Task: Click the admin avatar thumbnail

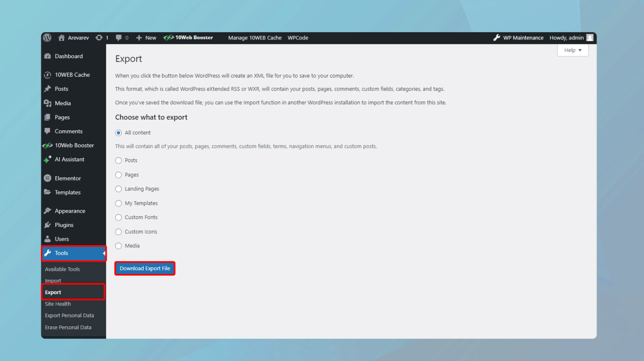Action: click(590, 38)
